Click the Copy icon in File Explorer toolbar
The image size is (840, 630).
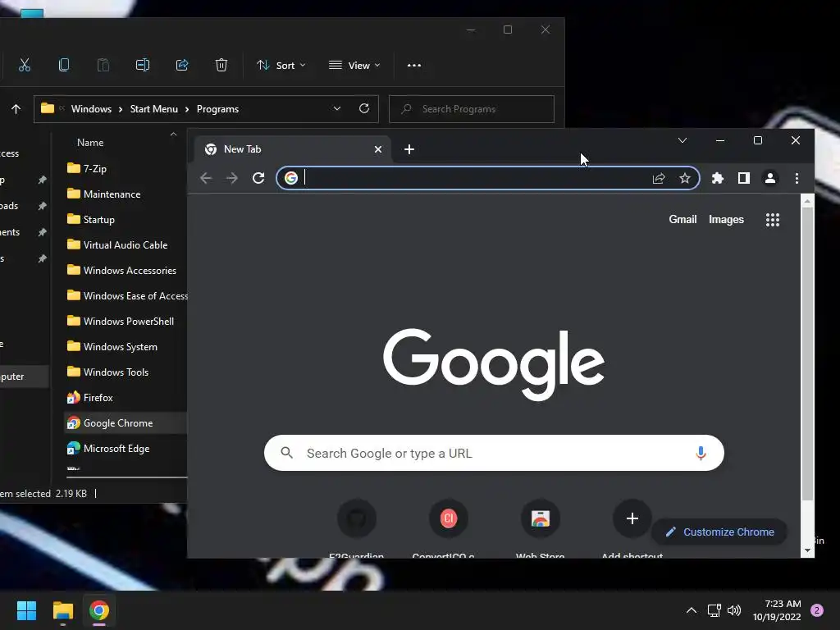tap(64, 66)
